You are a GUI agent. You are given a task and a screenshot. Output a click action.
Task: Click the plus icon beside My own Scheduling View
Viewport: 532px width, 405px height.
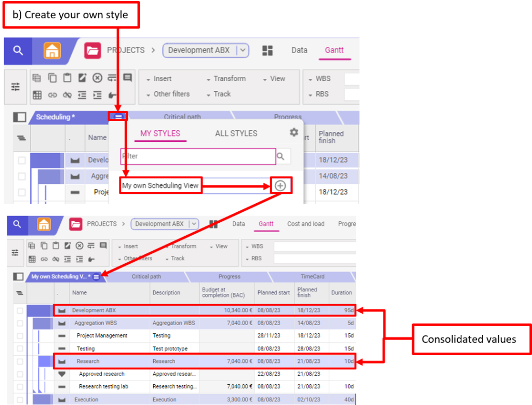click(x=280, y=186)
